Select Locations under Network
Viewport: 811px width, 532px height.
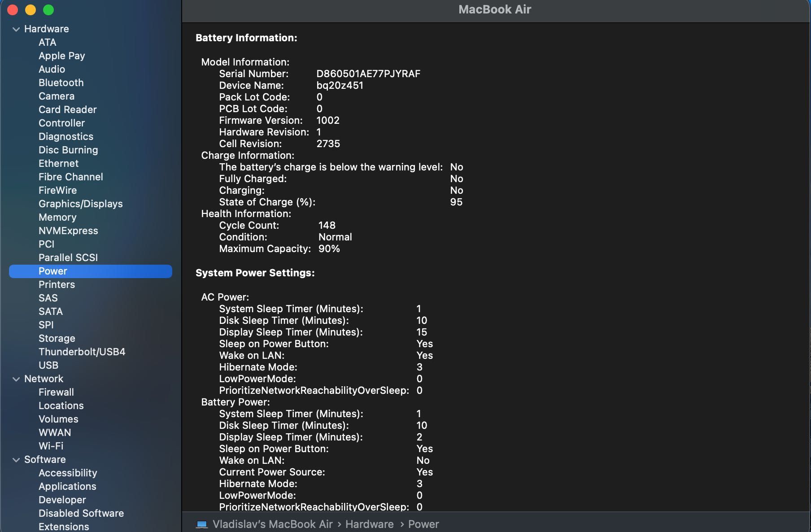point(61,406)
